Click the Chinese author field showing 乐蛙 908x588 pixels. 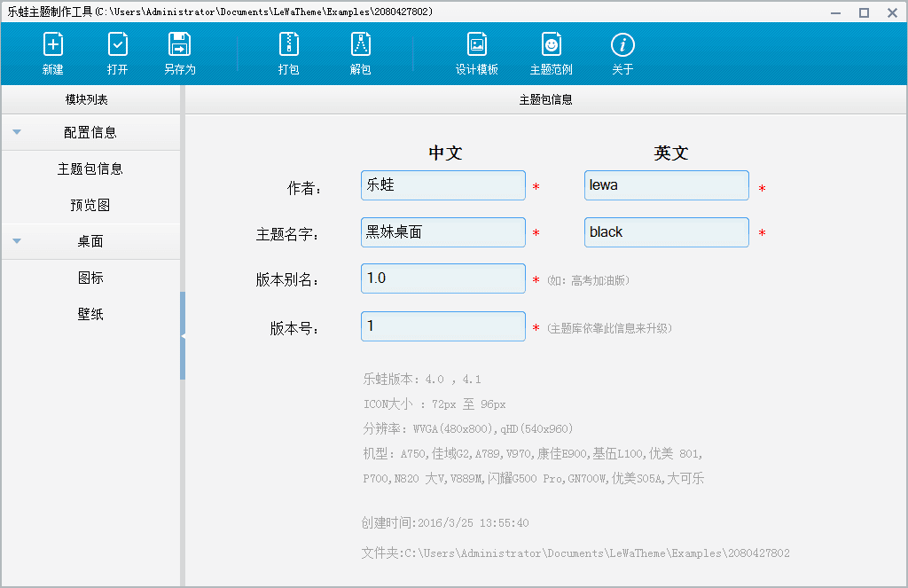442,185
